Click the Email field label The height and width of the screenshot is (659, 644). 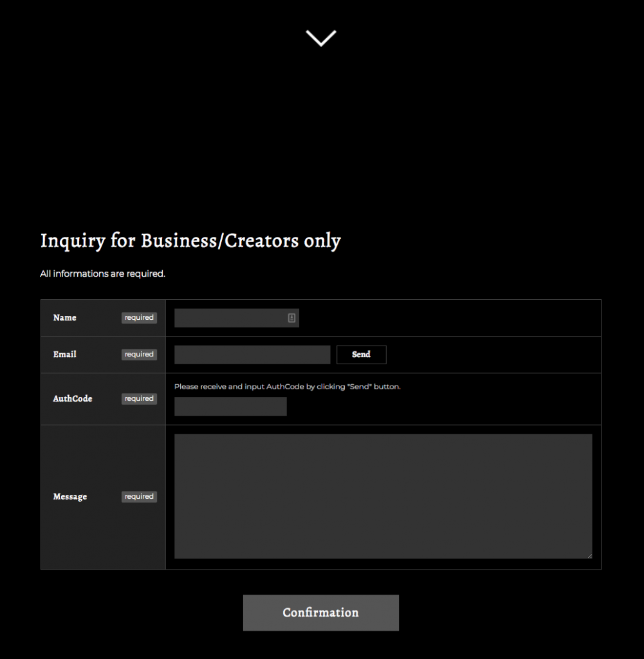pyautogui.click(x=64, y=355)
